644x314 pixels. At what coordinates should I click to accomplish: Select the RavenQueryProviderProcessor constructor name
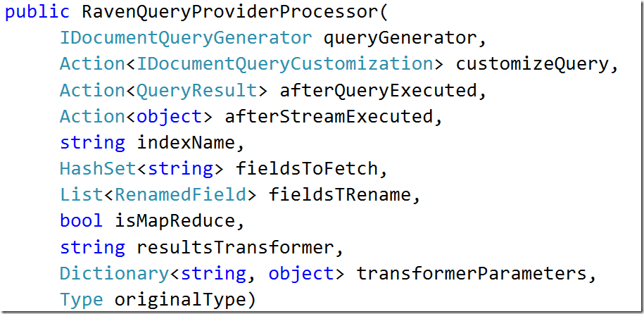pos(230,13)
